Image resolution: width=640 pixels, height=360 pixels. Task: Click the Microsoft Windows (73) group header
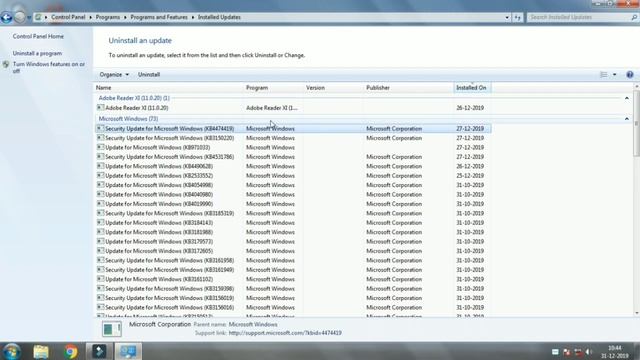pyautogui.click(x=128, y=119)
